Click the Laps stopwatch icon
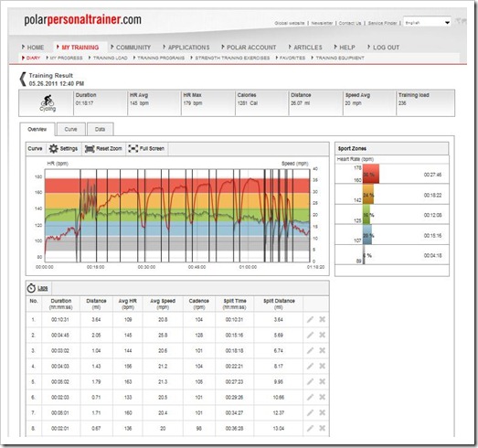The width and height of the screenshot is (478, 448). coord(31,288)
